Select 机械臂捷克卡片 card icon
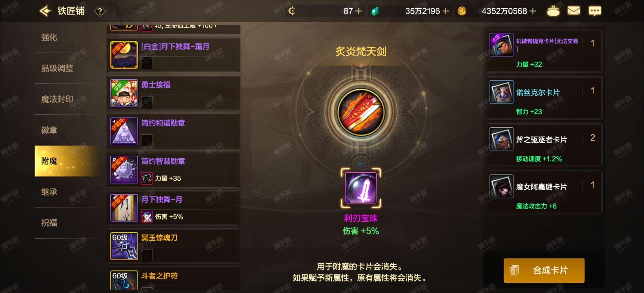Screen dimensions: 644x293 pos(501,45)
